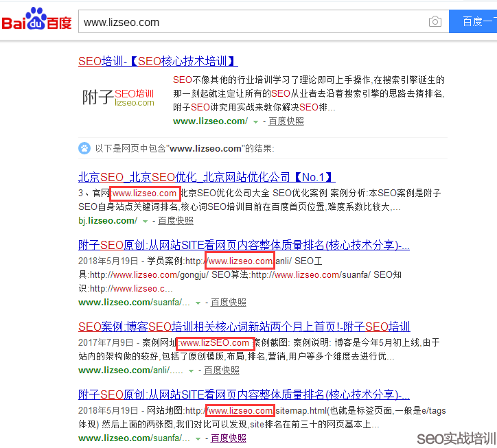Open result 北京SEO_北京SEO优化_北京网站优化公司【No.1】
Image resolution: width=497 pixels, height=448 pixels.
(207, 177)
